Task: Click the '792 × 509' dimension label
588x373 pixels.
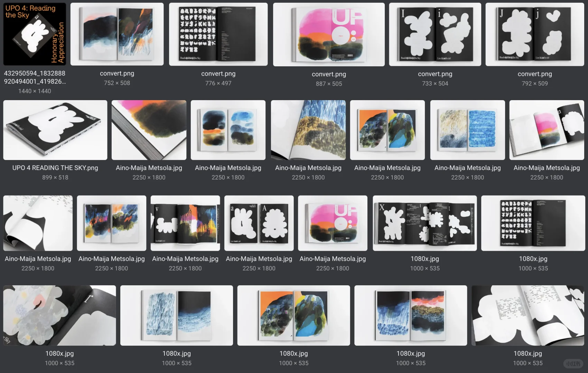Action: [x=535, y=84]
